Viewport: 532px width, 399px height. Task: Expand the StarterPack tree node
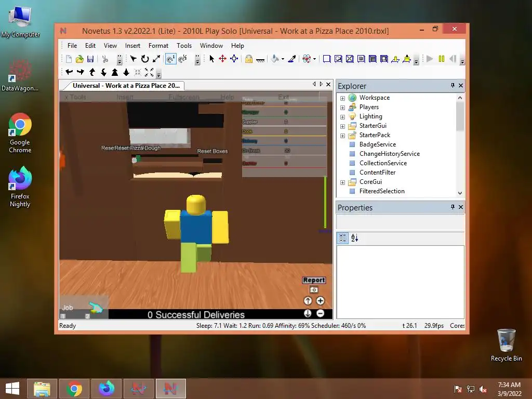(342, 136)
